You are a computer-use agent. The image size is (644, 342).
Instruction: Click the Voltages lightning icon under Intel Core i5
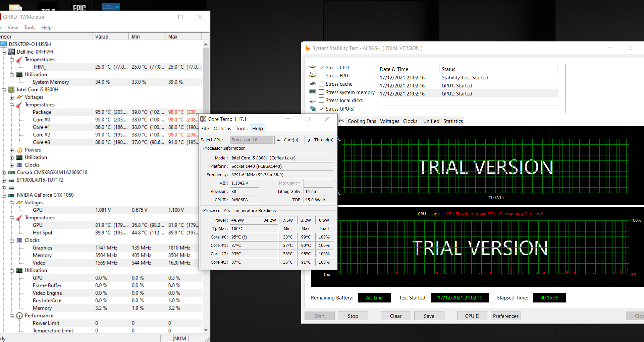pyautogui.click(x=19, y=97)
